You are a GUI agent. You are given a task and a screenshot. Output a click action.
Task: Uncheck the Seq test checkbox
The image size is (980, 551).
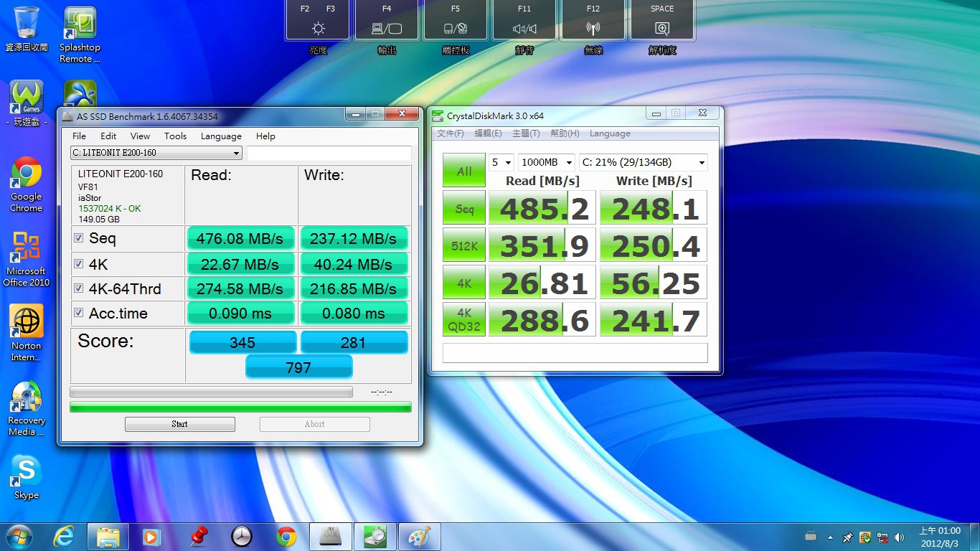[79, 238]
